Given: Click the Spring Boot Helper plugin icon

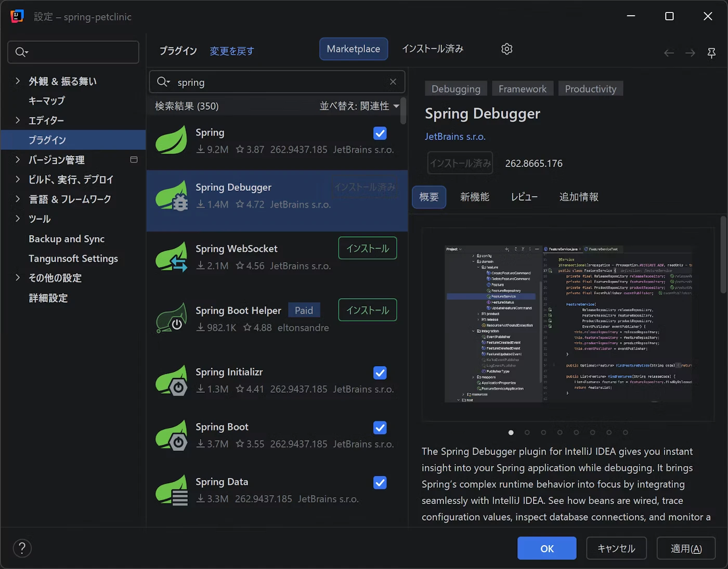Looking at the screenshot, I should click(172, 318).
